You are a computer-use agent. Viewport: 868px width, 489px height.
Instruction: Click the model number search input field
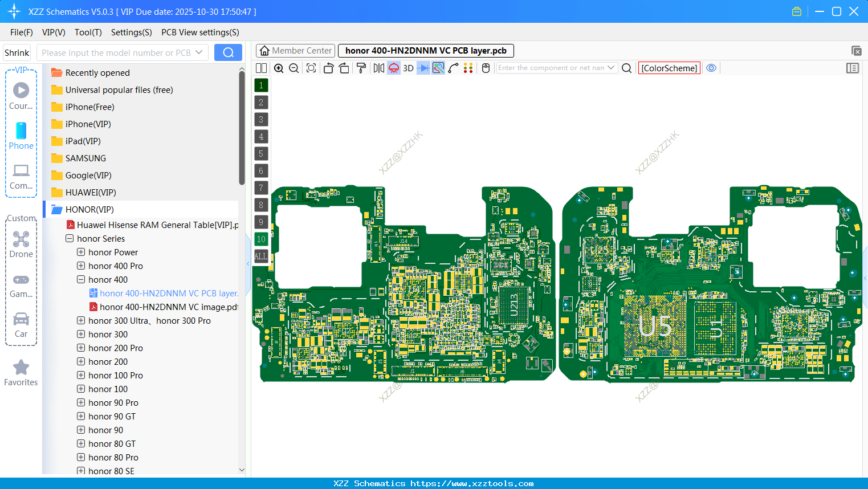117,52
